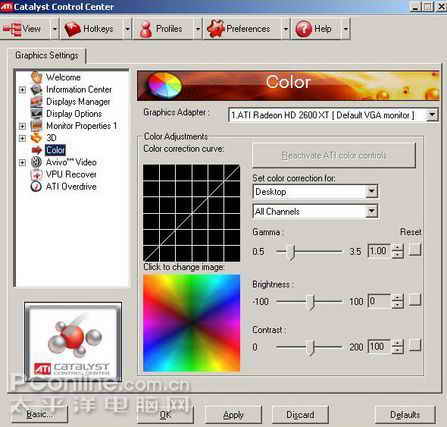The width and height of the screenshot is (447, 427).
Task: Open VPU Recover tree item
Action: (x=71, y=174)
